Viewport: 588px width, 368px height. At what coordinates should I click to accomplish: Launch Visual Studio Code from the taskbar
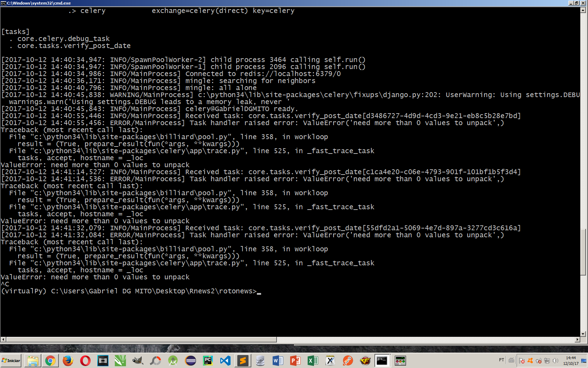(x=225, y=361)
